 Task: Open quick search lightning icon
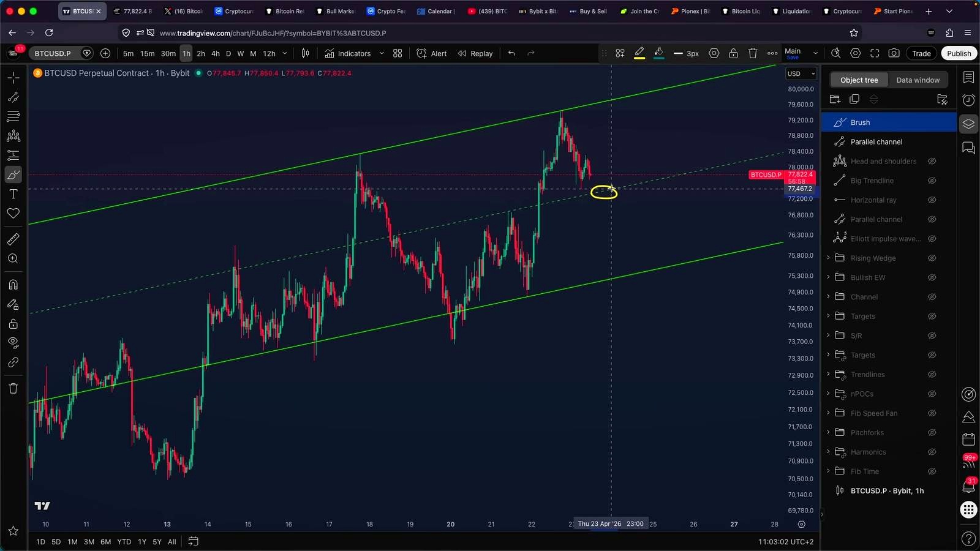click(836, 53)
